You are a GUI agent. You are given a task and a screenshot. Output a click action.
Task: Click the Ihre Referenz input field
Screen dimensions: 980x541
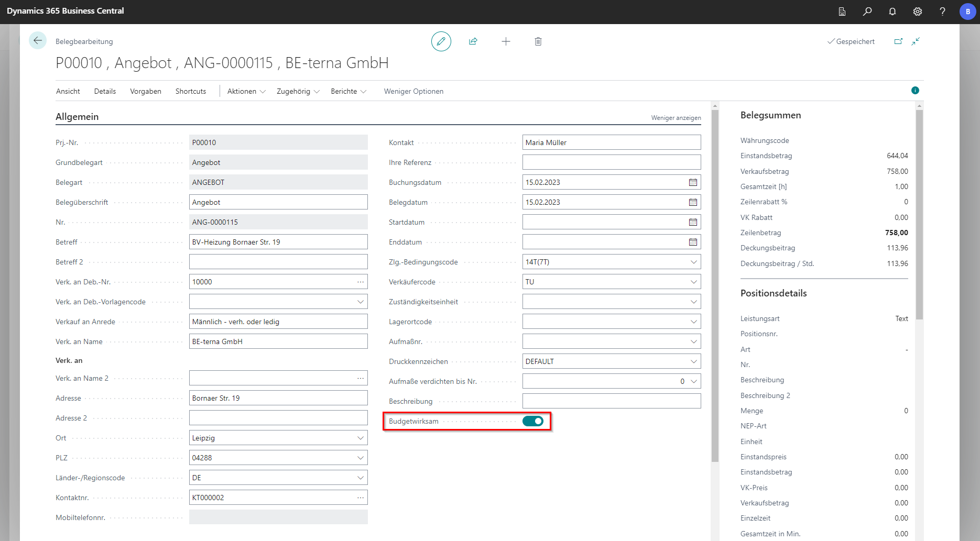coord(611,162)
